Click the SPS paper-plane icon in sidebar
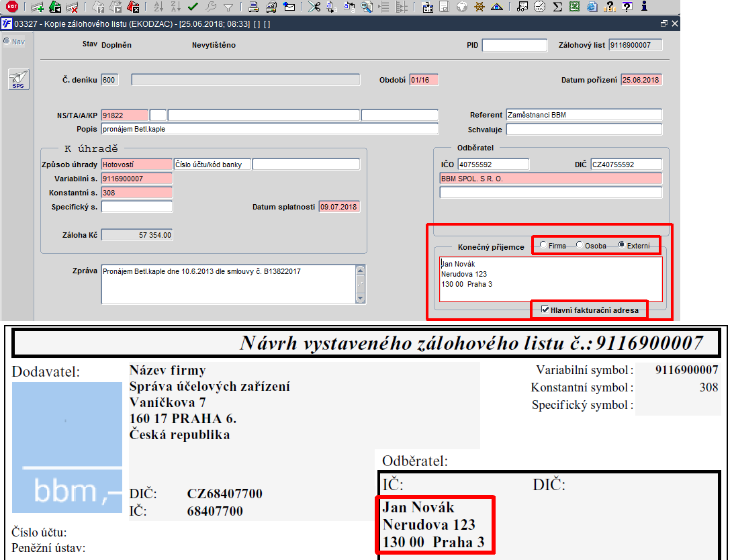 [19, 79]
